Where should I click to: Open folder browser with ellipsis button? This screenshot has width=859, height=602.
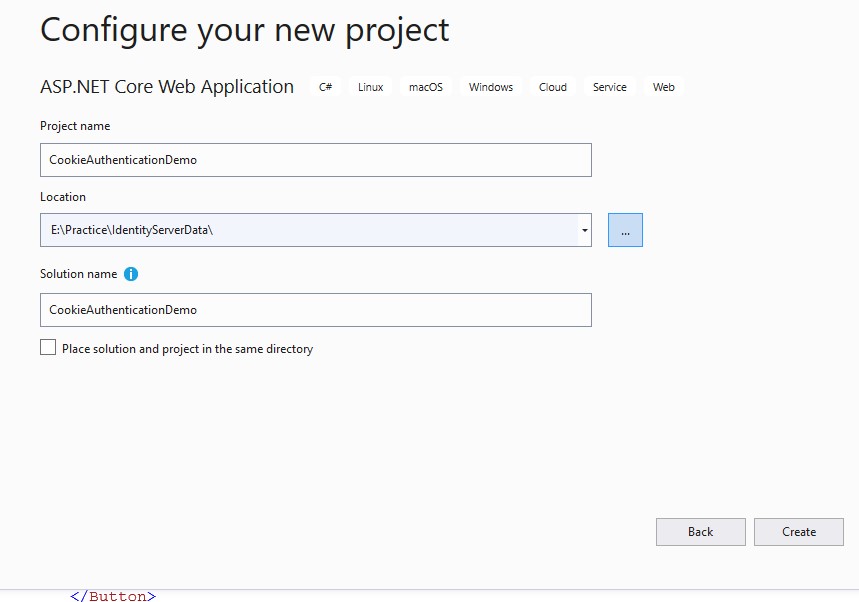[x=625, y=230]
